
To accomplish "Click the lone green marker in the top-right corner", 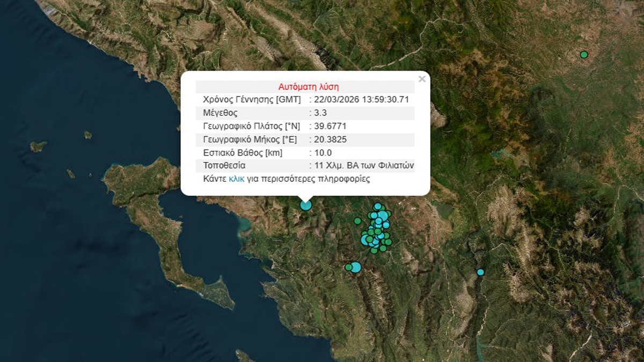I will click(584, 54).
